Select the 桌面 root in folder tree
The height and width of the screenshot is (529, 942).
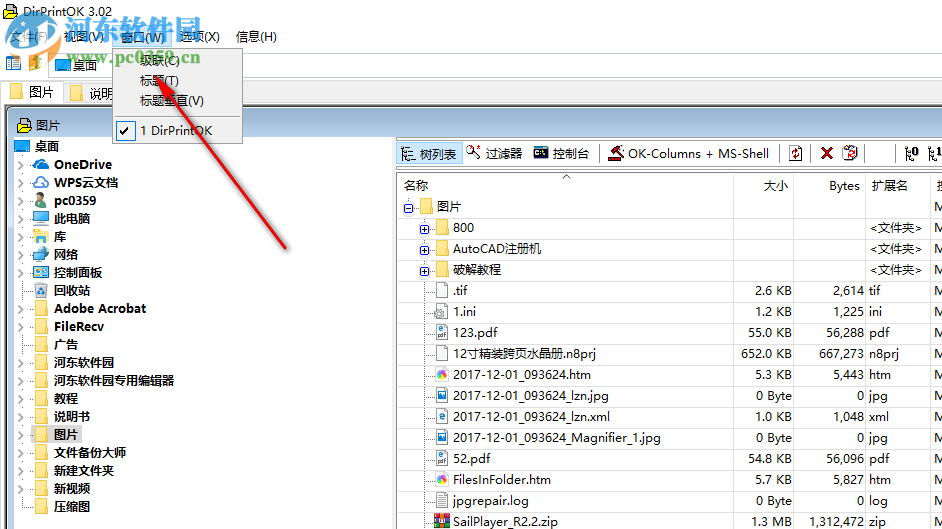46,147
